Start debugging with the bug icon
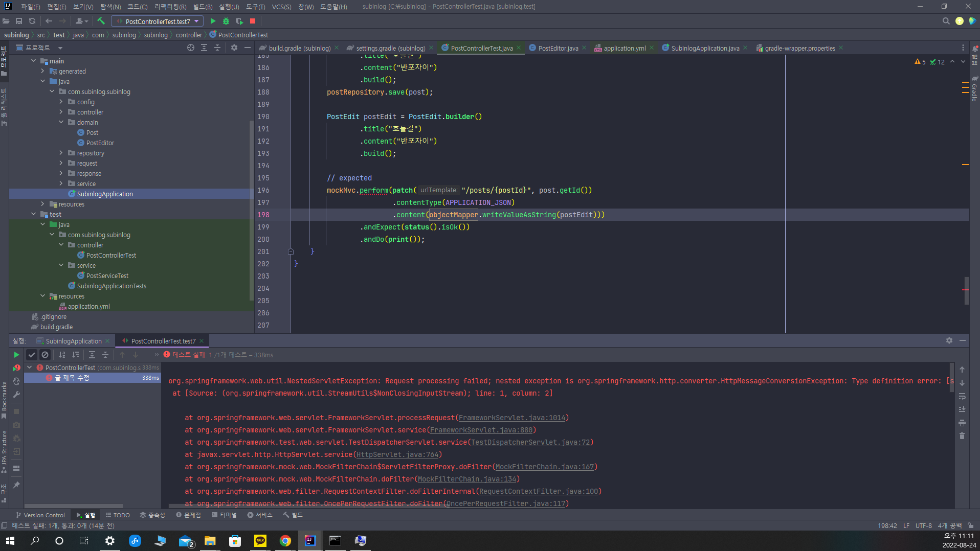This screenshot has height=551, width=980. click(226, 21)
